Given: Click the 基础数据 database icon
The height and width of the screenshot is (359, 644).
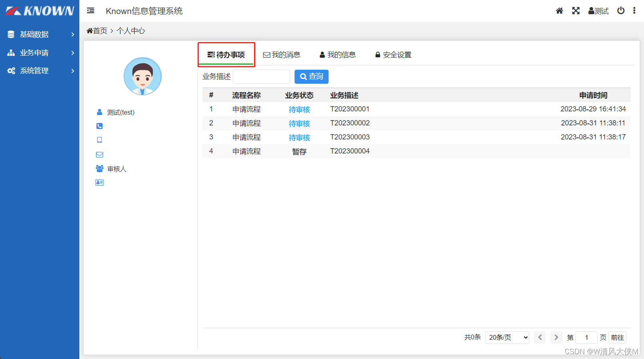Looking at the screenshot, I should [11, 34].
